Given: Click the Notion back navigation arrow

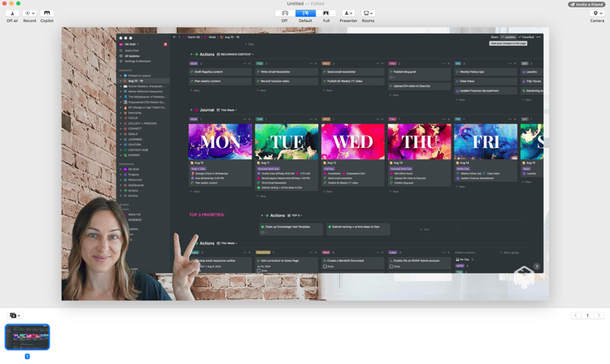Looking at the screenshot, I should coord(175,37).
